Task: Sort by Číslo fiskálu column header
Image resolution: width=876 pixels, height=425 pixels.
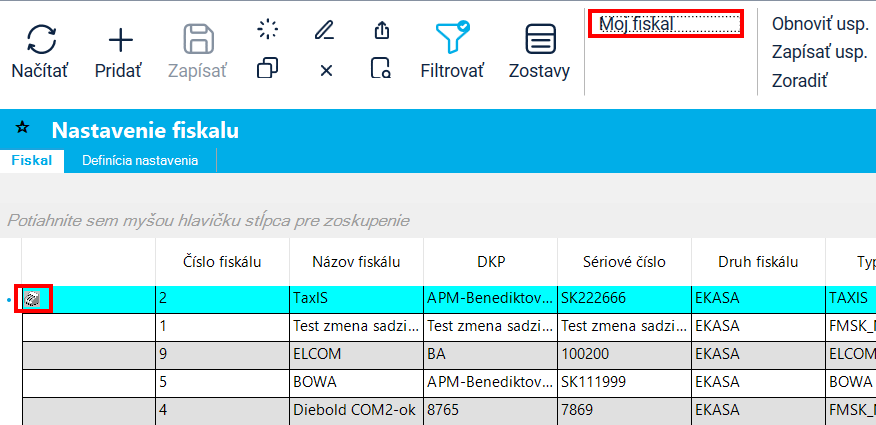Action: [222, 261]
